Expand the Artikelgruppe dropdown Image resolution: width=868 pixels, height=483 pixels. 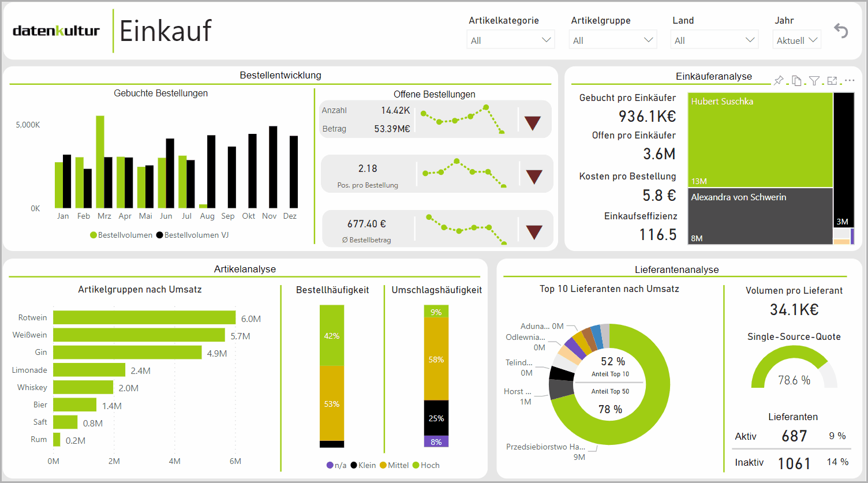click(x=613, y=40)
